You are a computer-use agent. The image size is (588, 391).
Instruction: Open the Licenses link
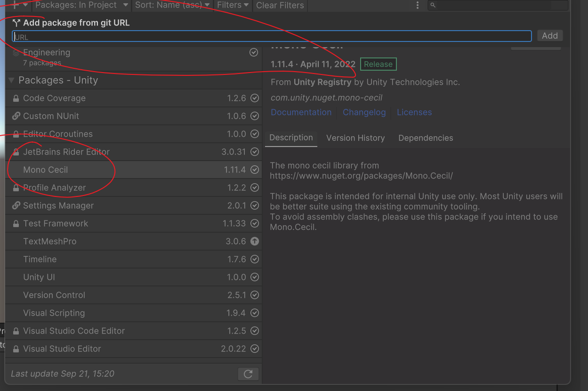(414, 112)
